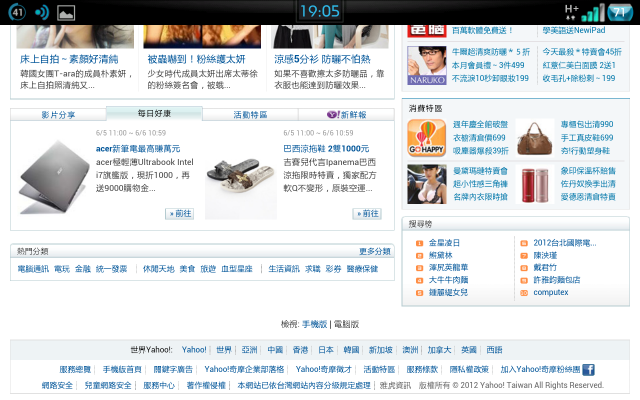This screenshot has height=400, width=640.
Task: Switch to 影片分享 tab
Action: coord(58,115)
